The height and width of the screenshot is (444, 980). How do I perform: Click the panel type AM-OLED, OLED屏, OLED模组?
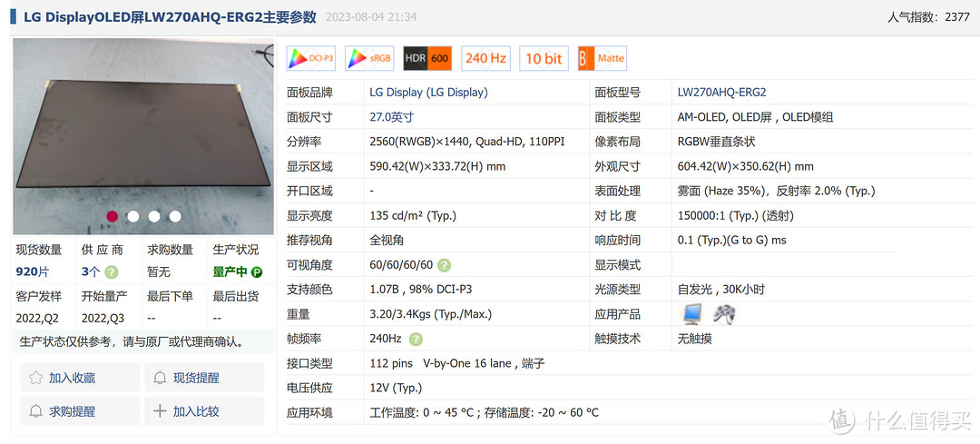coord(755,117)
